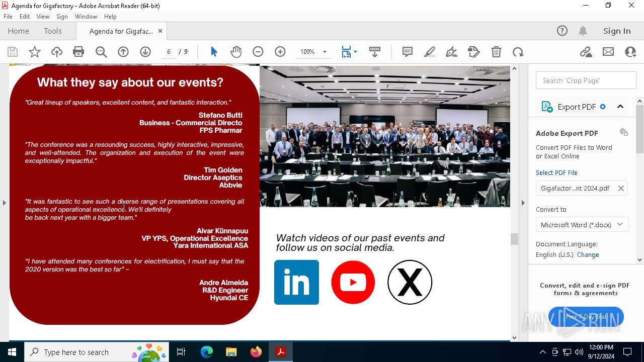
Task: Go to the next page arrow
Action: click(145, 52)
